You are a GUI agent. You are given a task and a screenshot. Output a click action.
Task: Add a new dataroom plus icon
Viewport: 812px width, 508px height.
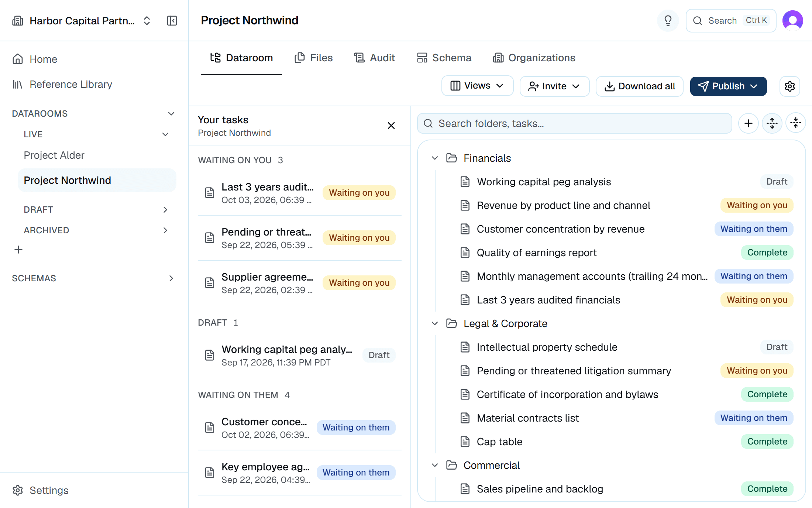point(18,250)
